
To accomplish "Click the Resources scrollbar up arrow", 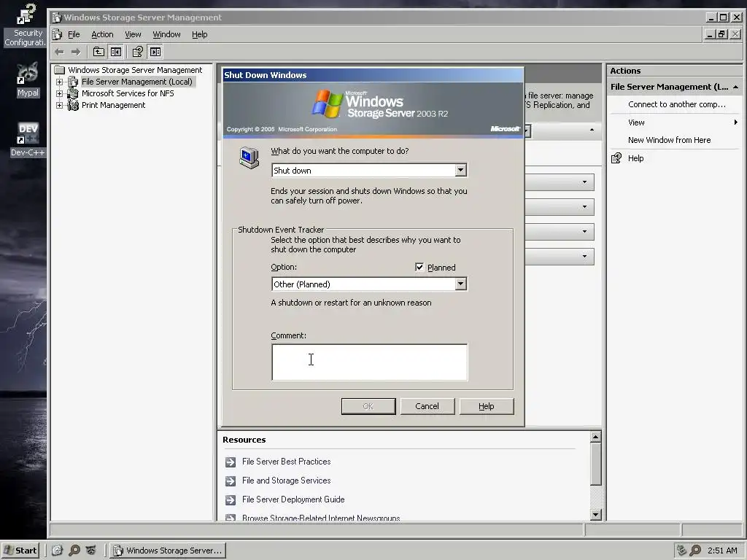I will [595, 437].
